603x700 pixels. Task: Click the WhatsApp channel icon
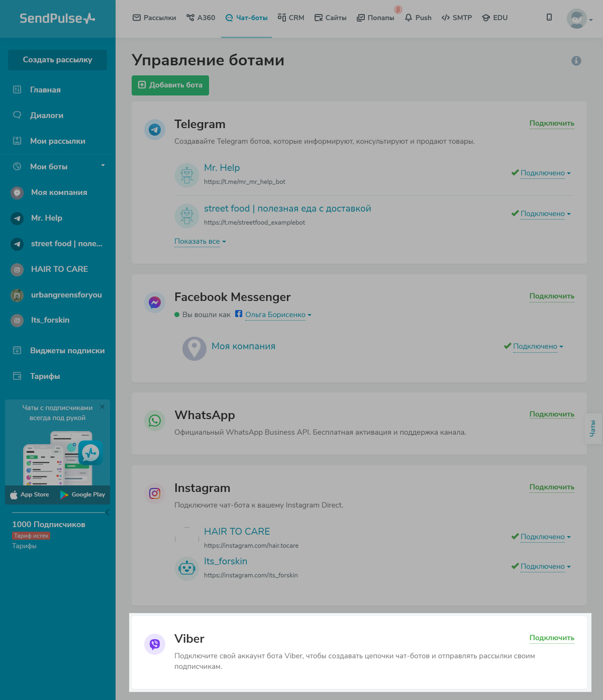tap(155, 421)
